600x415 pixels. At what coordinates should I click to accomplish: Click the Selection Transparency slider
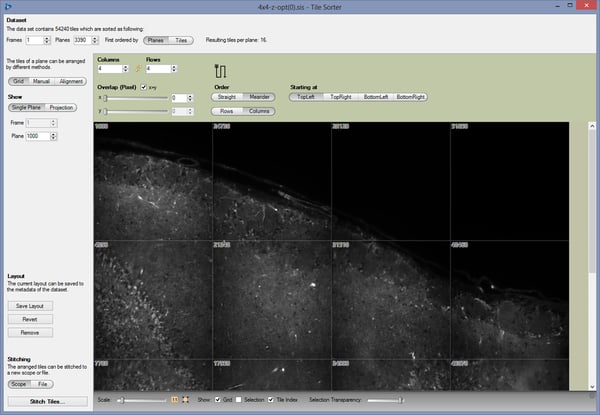(385, 400)
